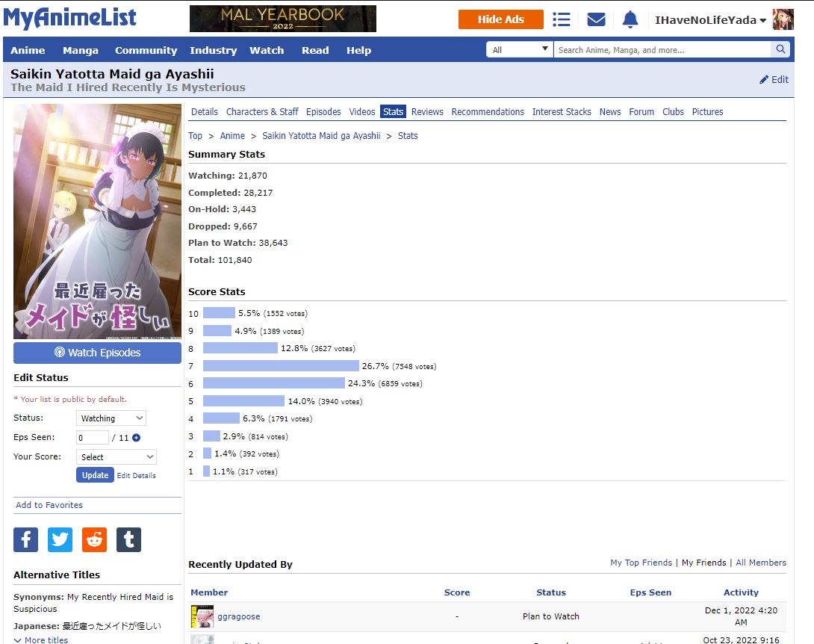The image size is (814, 644).
Task: Share on Twitter icon
Action: pyautogui.click(x=60, y=539)
